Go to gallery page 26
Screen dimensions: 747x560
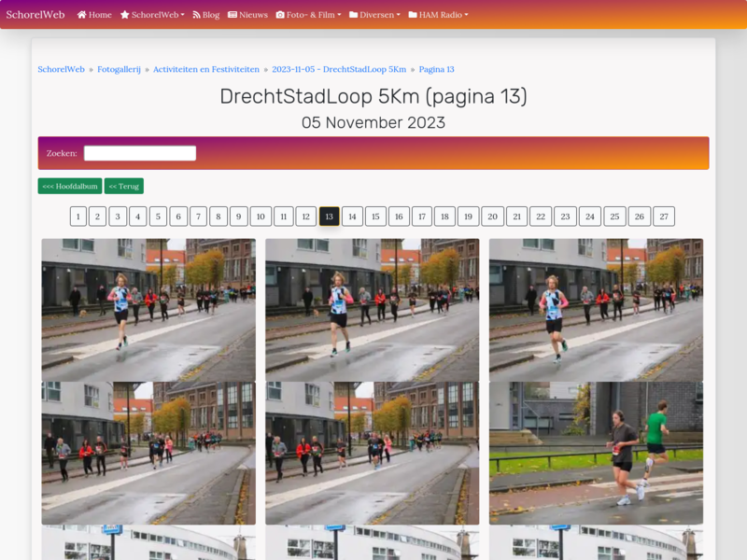640,217
